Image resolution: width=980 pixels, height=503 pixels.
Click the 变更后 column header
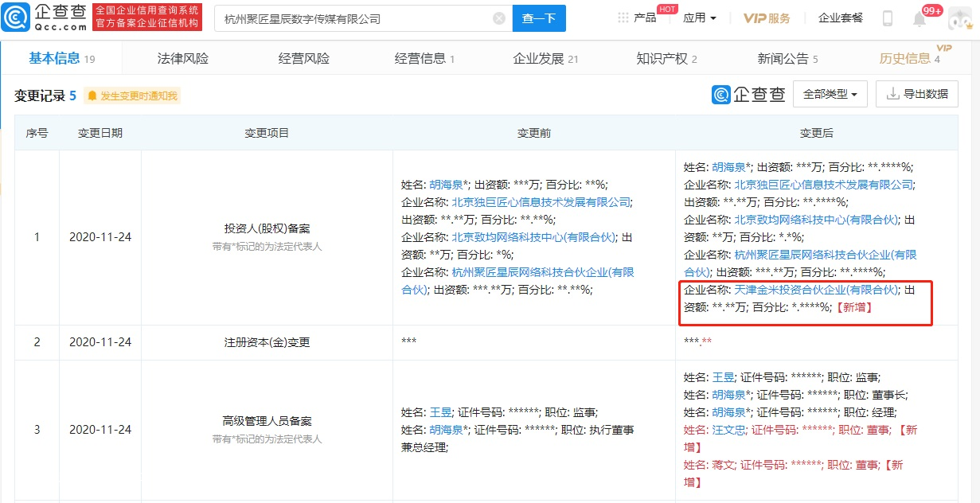(817, 133)
